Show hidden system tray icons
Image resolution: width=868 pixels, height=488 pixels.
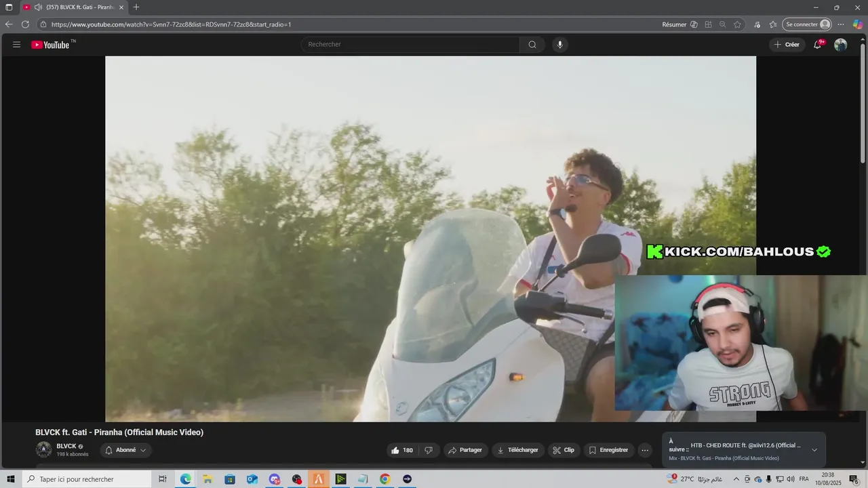pyautogui.click(x=736, y=479)
